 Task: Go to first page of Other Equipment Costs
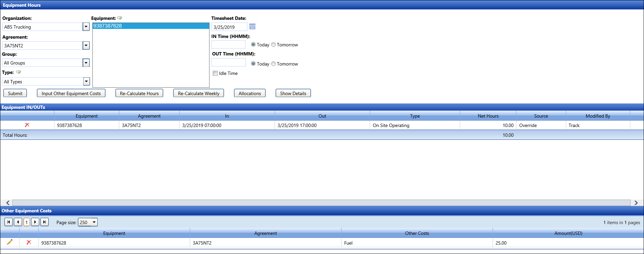[8, 222]
